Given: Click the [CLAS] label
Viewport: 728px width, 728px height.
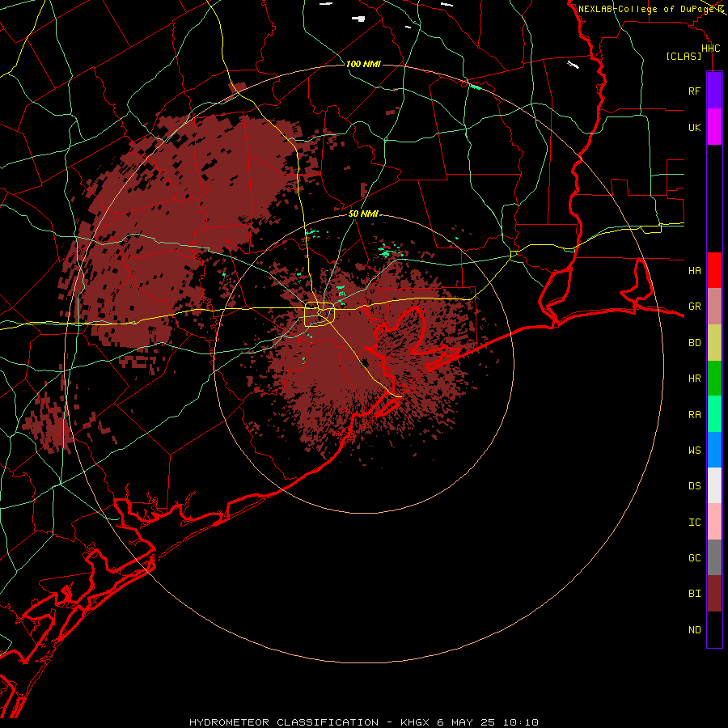Looking at the screenshot, I should tap(684, 57).
